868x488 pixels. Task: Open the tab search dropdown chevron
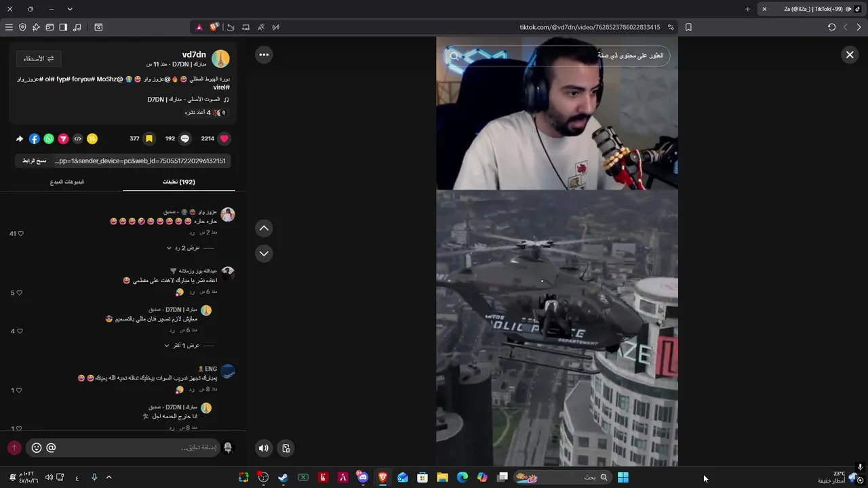tap(70, 9)
